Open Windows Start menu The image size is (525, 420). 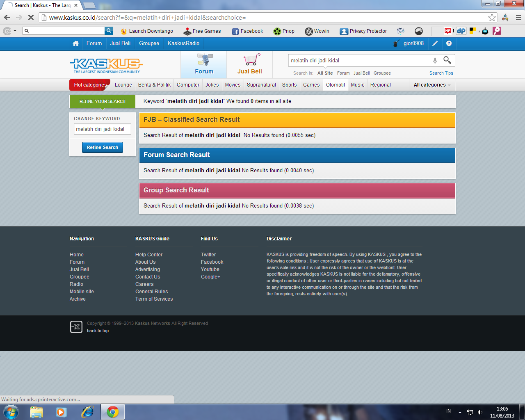pos(11,412)
